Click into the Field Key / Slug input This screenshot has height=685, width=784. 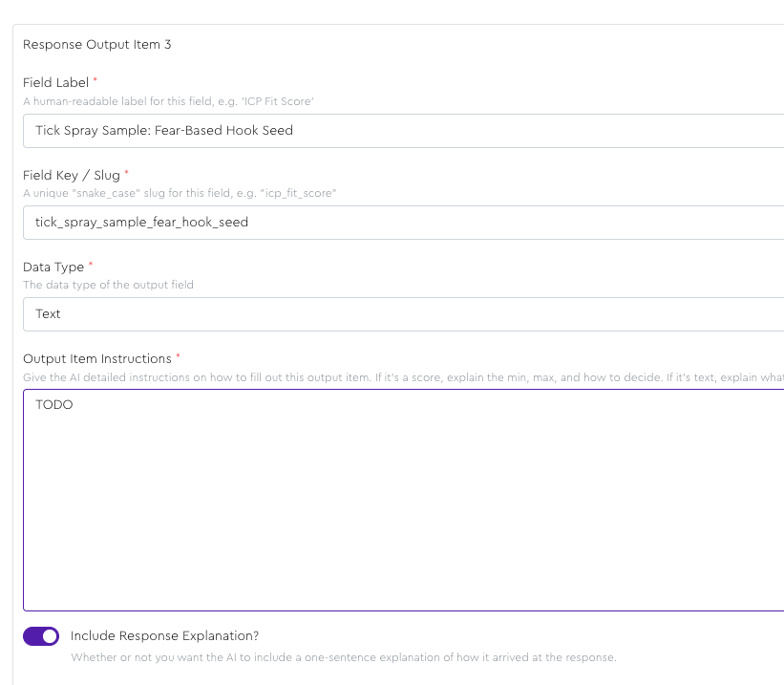tap(403, 223)
